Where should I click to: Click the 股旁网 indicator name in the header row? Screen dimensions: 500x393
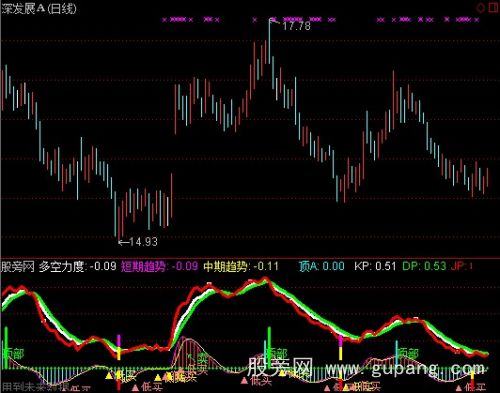pyautogui.click(x=18, y=266)
